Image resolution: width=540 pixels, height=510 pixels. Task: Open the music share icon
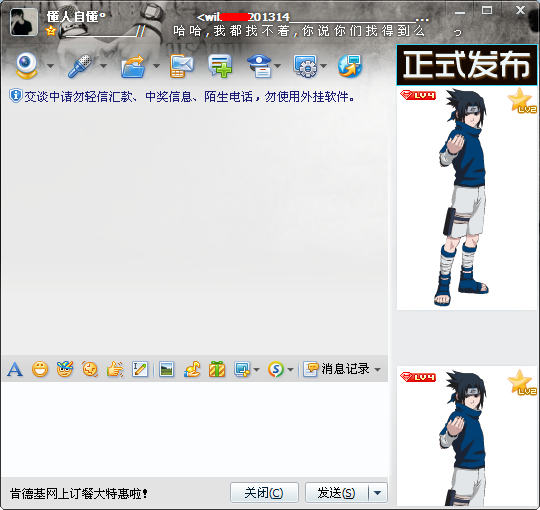(x=192, y=370)
